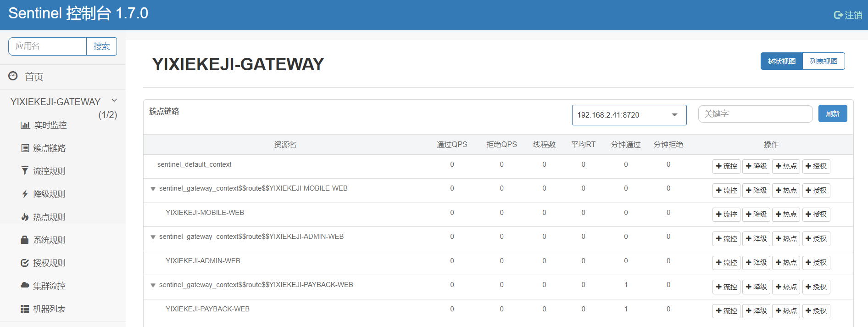Add 降级 for YIXIEKEJI-PAYBACK-WEB child row
868x327 pixels.
pyautogui.click(x=756, y=311)
